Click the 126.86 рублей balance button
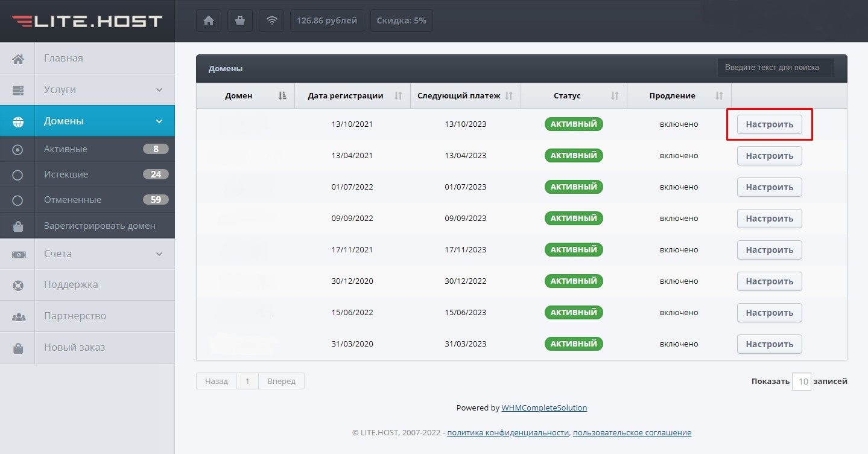This screenshot has width=868, height=454. click(327, 21)
